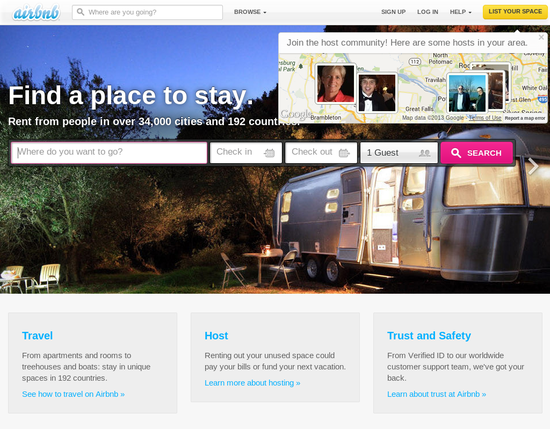The height and width of the screenshot is (429, 550).
Task: Open Learn more about hosting link
Action: click(252, 383)
